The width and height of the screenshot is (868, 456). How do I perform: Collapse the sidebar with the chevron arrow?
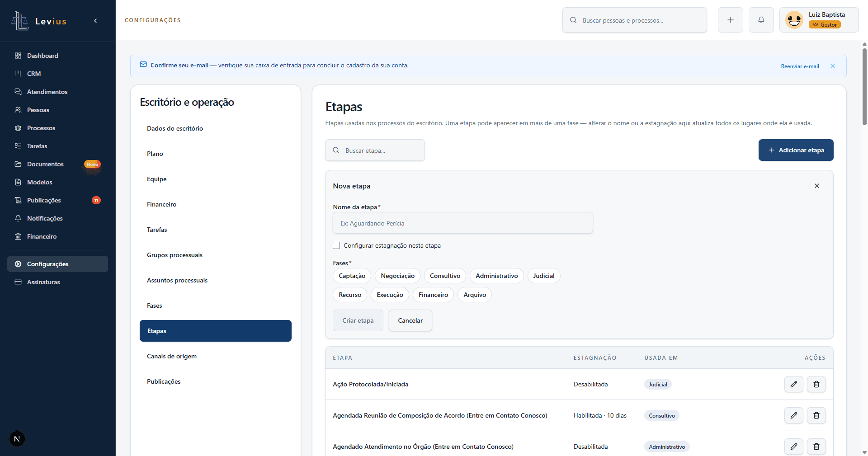pos(95,21)
